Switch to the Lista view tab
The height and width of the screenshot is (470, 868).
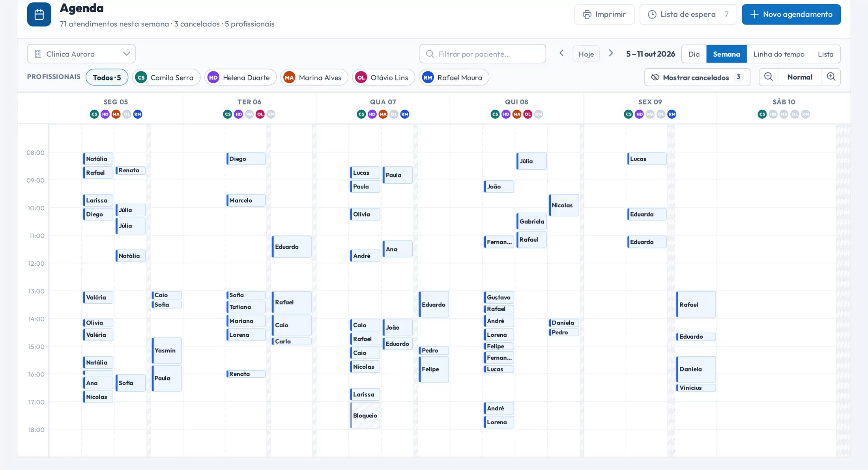pos(825,54)
